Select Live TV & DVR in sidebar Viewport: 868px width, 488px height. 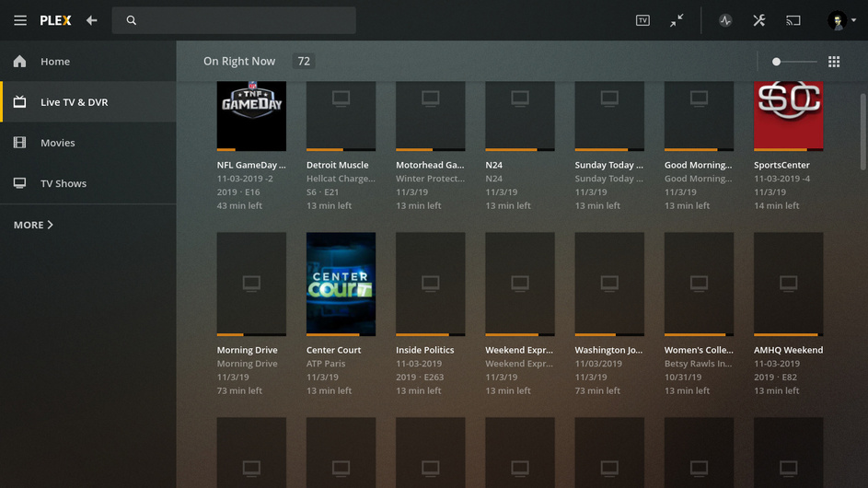88,102
